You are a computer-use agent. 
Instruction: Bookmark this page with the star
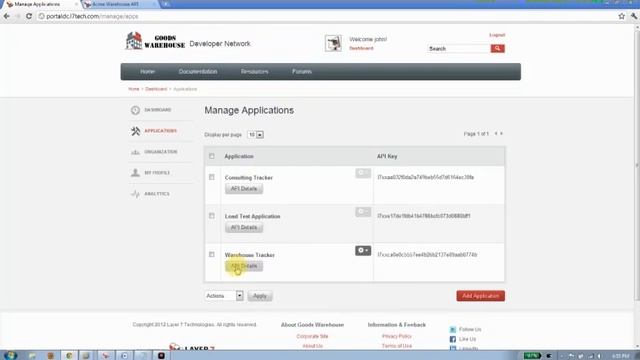click(x=621, y=16)
